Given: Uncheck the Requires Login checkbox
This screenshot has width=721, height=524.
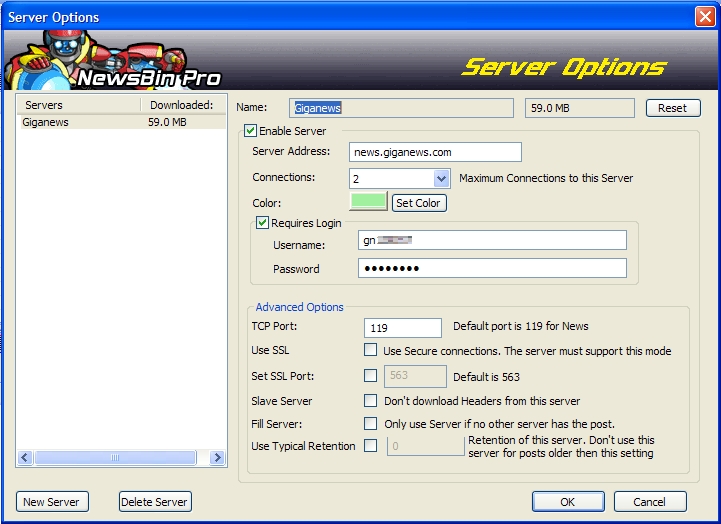Looking at the screenshot, I should (263, 223).
